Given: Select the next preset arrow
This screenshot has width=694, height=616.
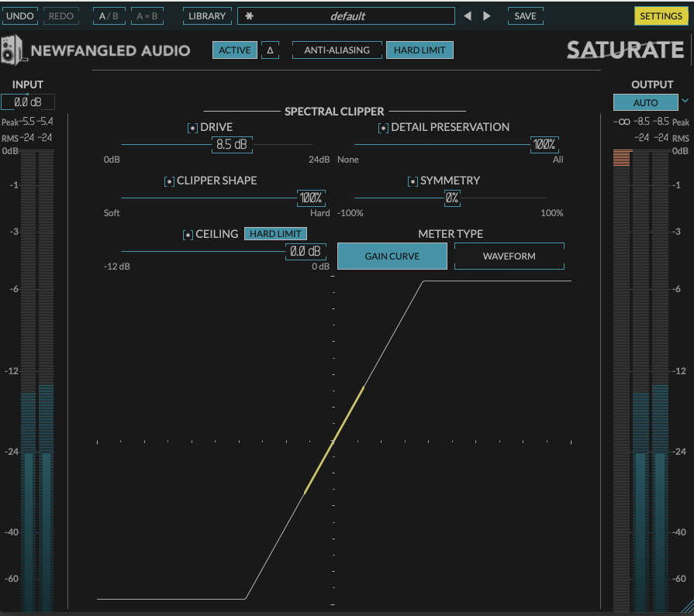Looking at the screenshot, I should click(486, 15).
